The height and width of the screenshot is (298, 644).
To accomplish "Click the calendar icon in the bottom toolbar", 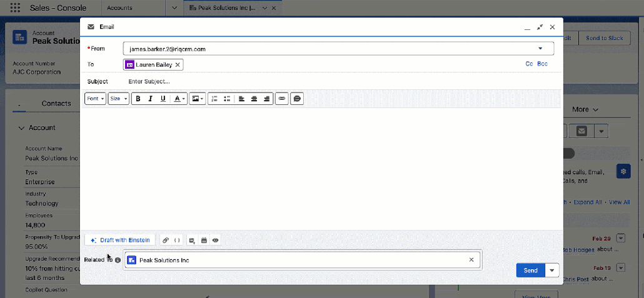I will [x=204, y=240].
